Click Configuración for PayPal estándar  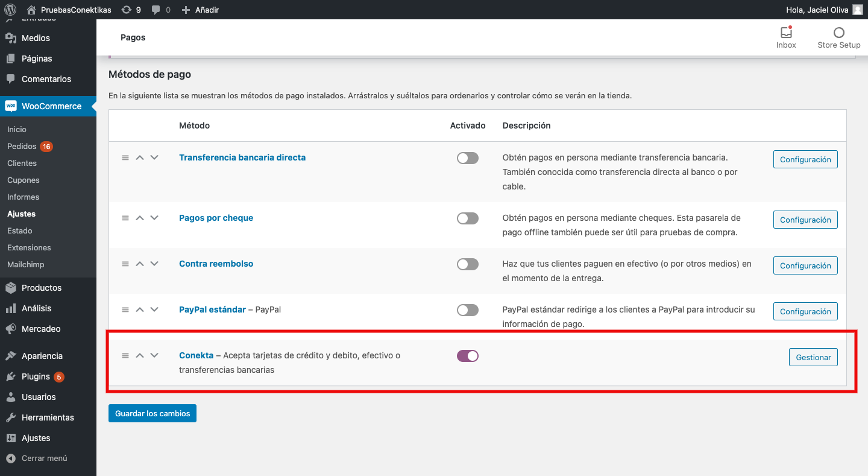pyautogui.click(x=805, y=311)
